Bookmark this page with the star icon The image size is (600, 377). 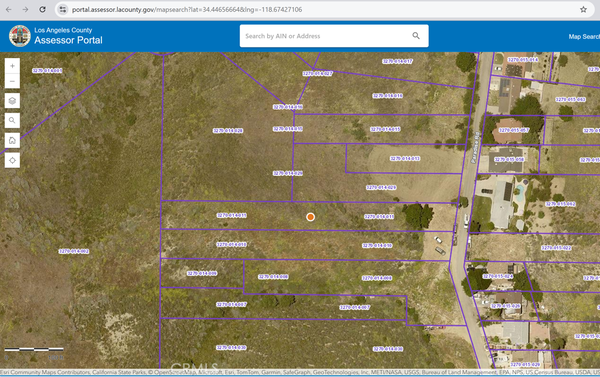[583, 10]
